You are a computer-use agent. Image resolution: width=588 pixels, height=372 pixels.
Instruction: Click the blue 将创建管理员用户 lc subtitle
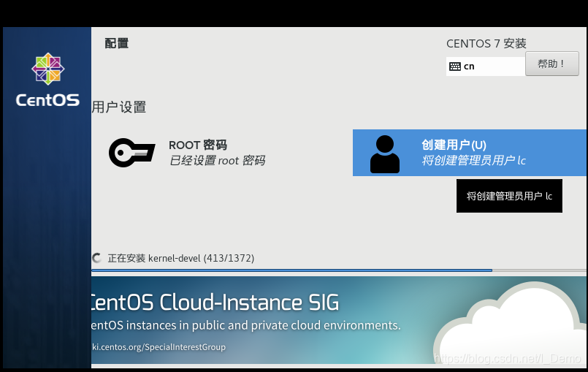[473, 161]
